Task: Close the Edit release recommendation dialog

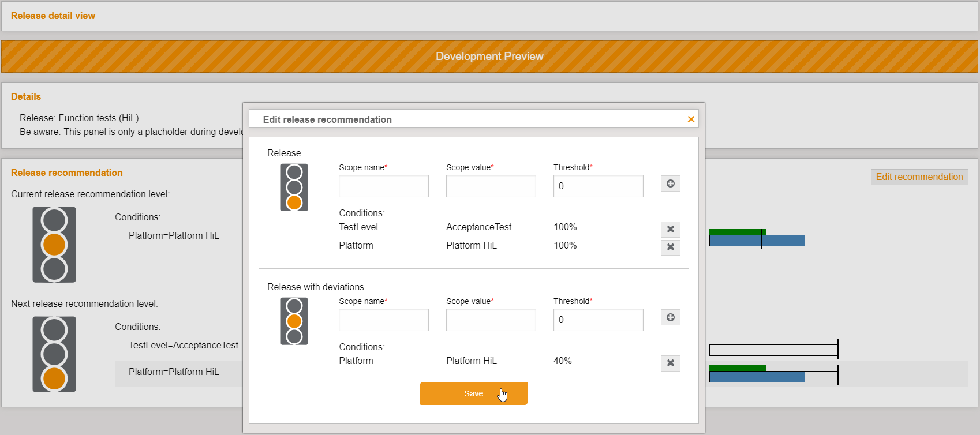Action: pos(691,119)
